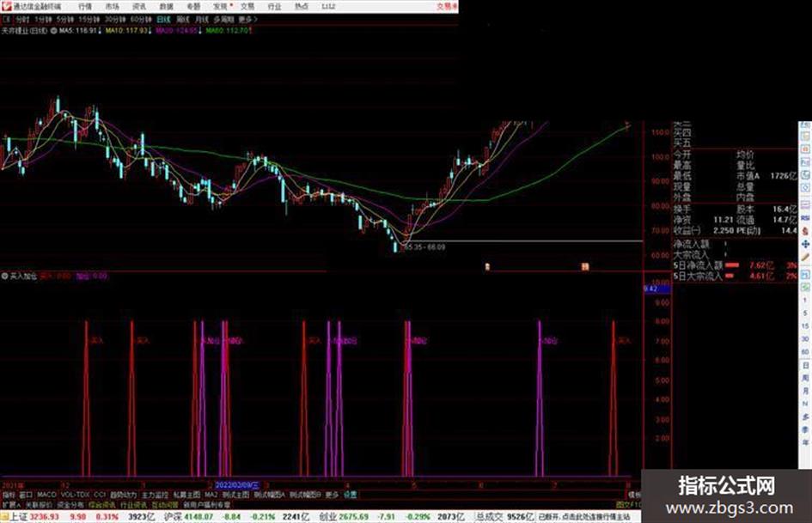Open the 市场 menu
This screenshot has height=523, width=812.
click(112, 7)
